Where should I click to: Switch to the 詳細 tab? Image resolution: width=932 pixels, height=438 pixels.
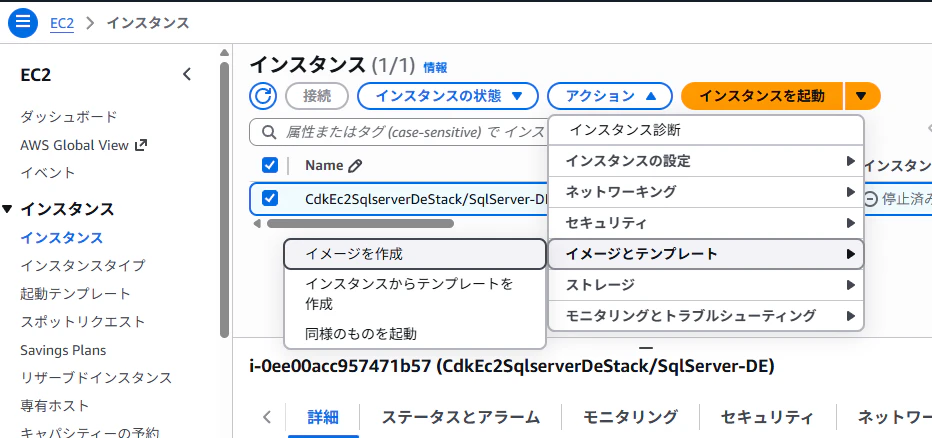pos(323,417)
